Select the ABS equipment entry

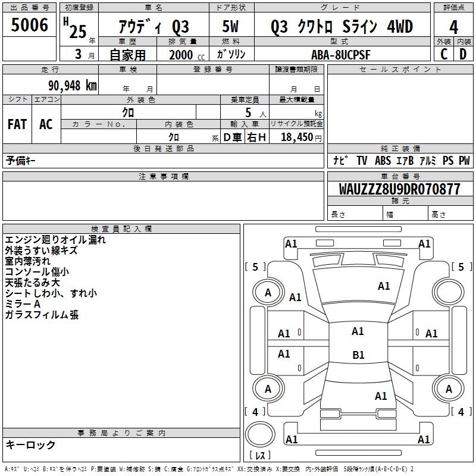[383, 160]
